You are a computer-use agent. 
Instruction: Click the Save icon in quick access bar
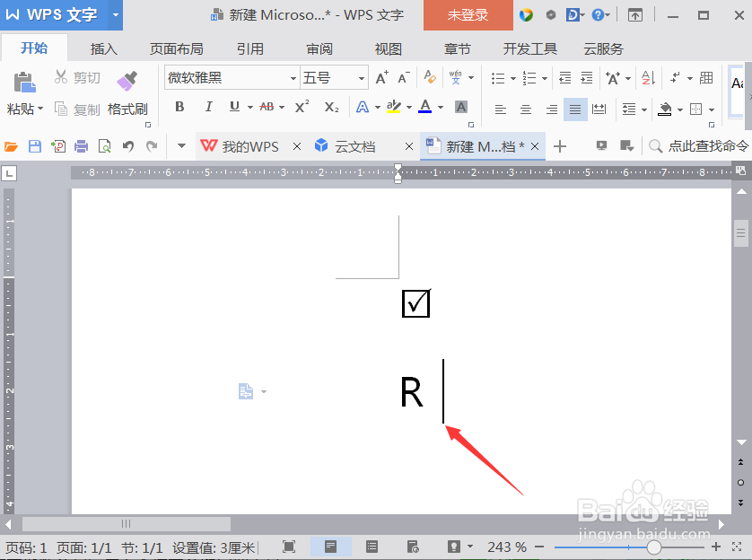[x=33, y=145]
